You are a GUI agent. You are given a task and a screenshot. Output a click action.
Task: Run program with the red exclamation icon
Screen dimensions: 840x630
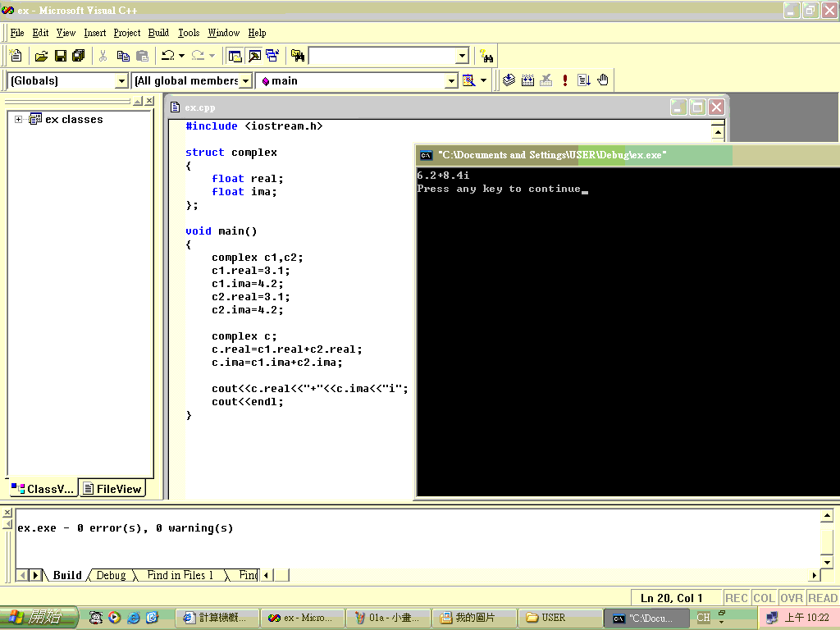[565, 80]
